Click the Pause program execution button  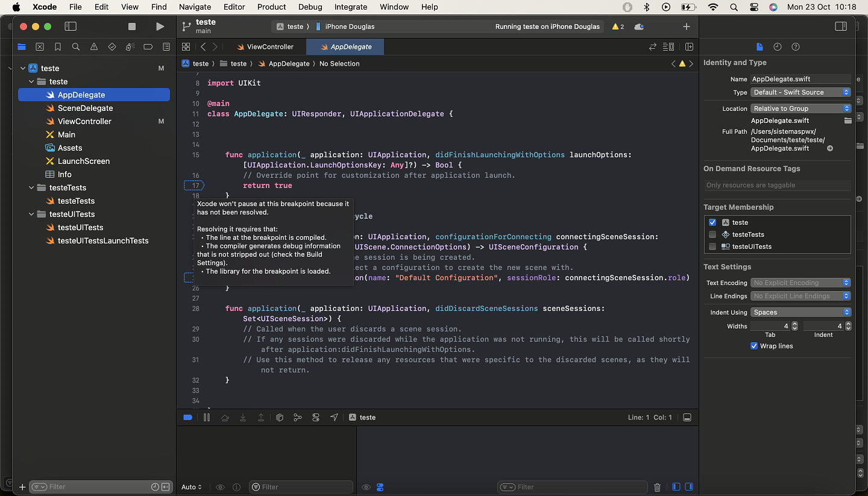[207, 417]
